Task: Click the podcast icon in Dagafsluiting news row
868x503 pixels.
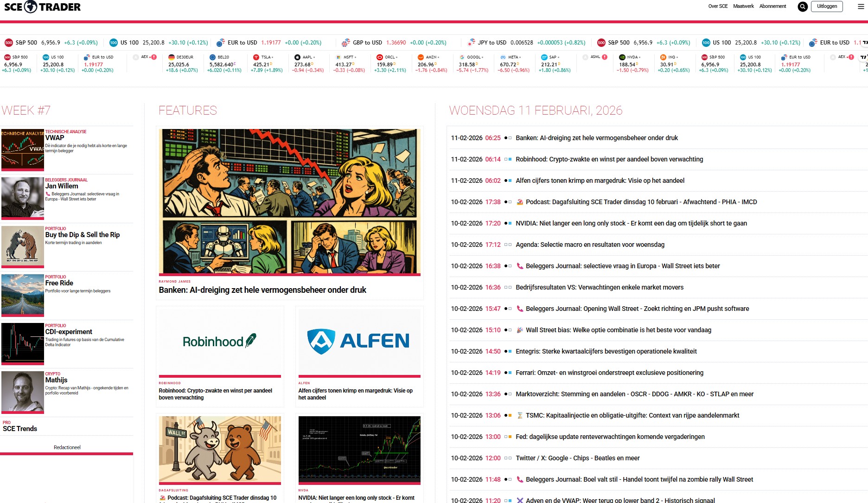Action: click(x=520, y=202)
